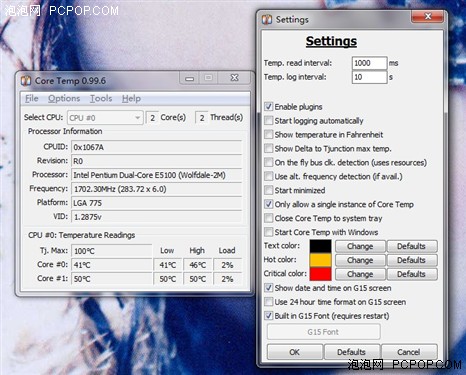Click the VID value 1.2875v
Viewport: 466px width, 375px height.
(x=157, y=217)
